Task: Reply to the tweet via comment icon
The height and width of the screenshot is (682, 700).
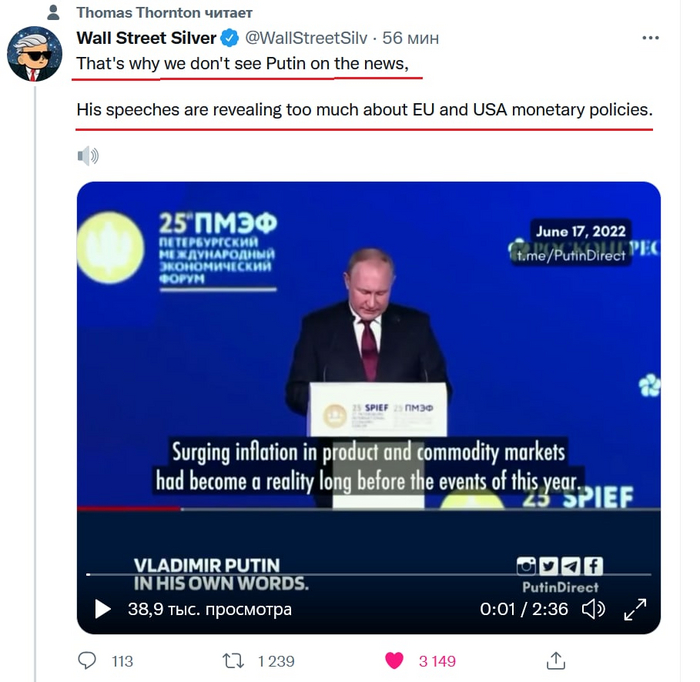Action: coord(88,661)
